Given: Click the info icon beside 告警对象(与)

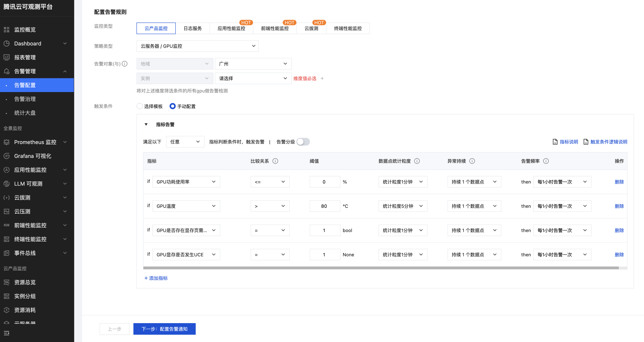Looking at the screenshot, I should (125, 64).
